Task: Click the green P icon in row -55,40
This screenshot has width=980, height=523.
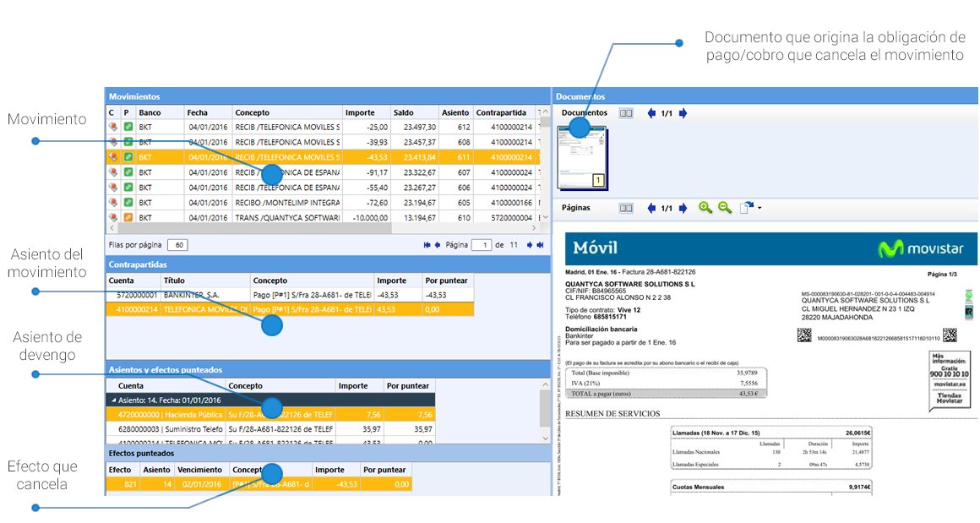Action: point(128,187)
